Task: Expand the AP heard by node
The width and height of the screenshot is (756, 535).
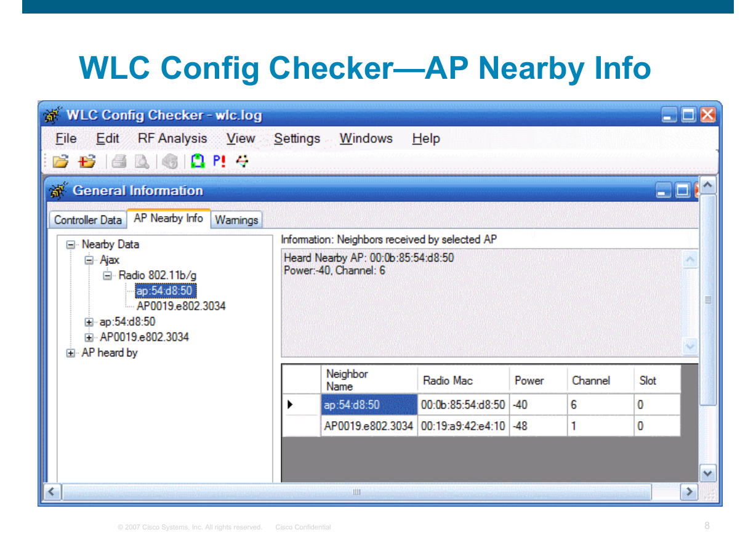Action: coord(71,353)
